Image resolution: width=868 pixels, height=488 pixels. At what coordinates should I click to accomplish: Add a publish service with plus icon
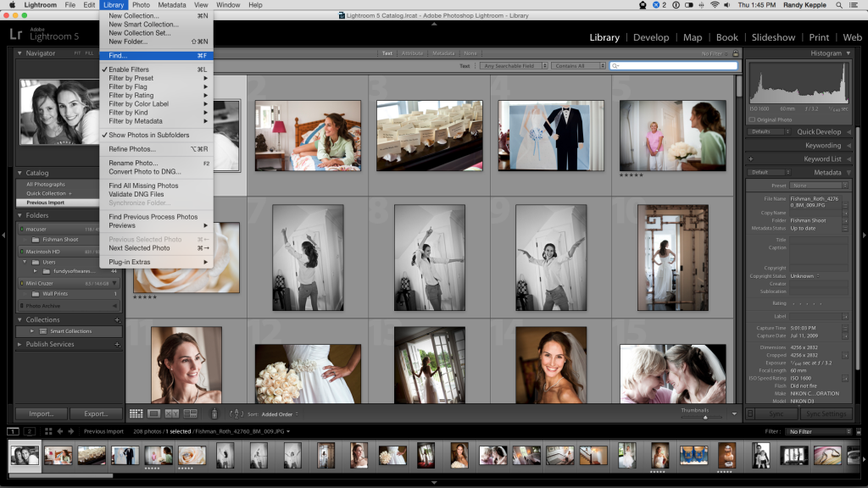(117, 344)
